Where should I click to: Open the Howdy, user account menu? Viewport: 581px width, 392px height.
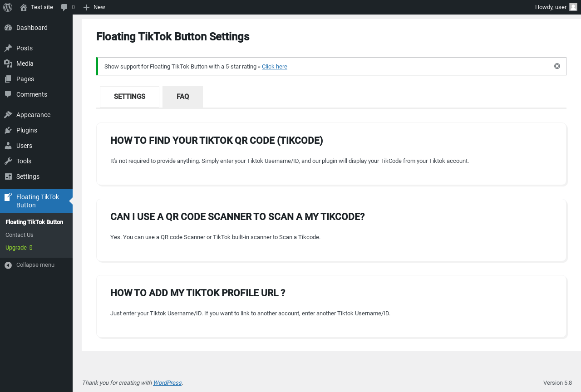tap(551, 7)
